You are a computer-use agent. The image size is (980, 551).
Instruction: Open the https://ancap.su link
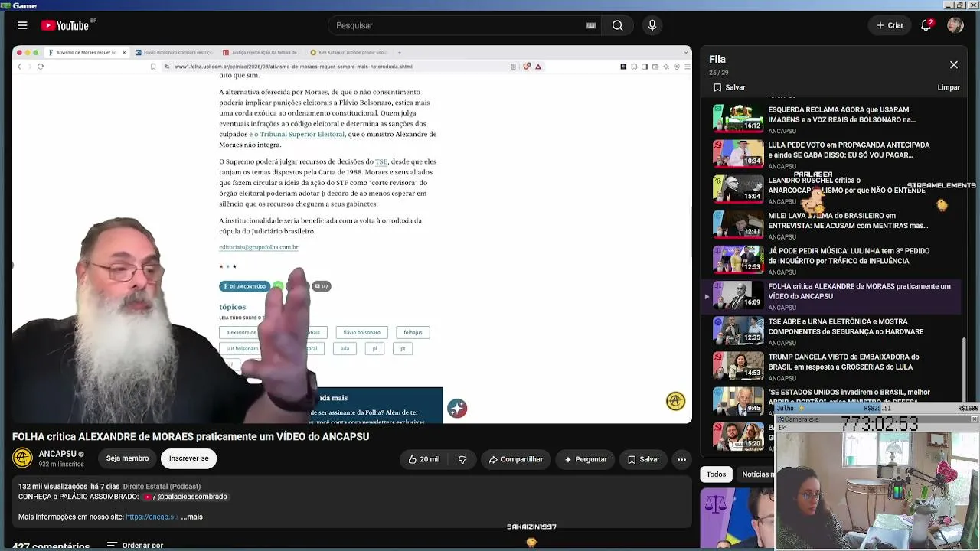click(152, 517)
